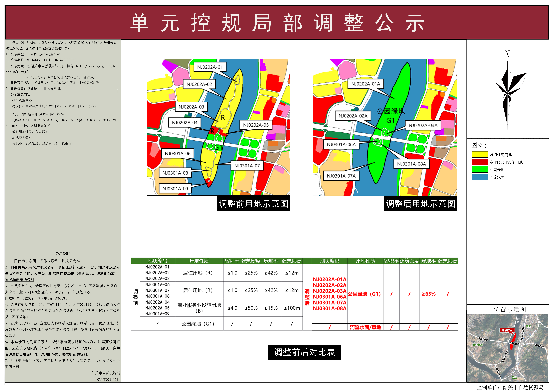Click the NJ0301A-07 callout on before map

point(247,166)
